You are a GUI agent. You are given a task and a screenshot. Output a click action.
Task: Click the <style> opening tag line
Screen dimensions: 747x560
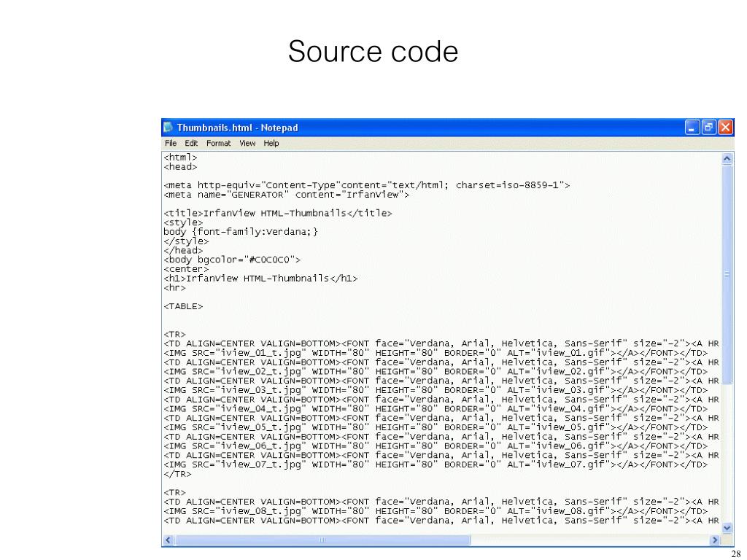click(183, 222)
